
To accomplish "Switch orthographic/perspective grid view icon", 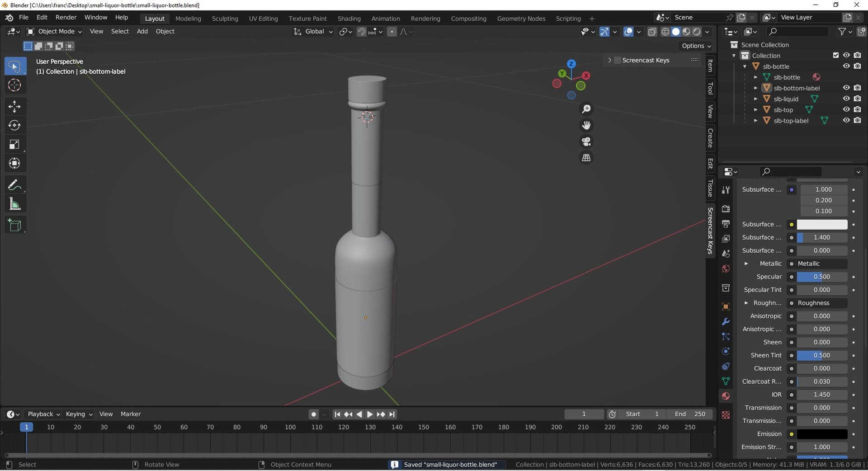I will tap(586, 158).
